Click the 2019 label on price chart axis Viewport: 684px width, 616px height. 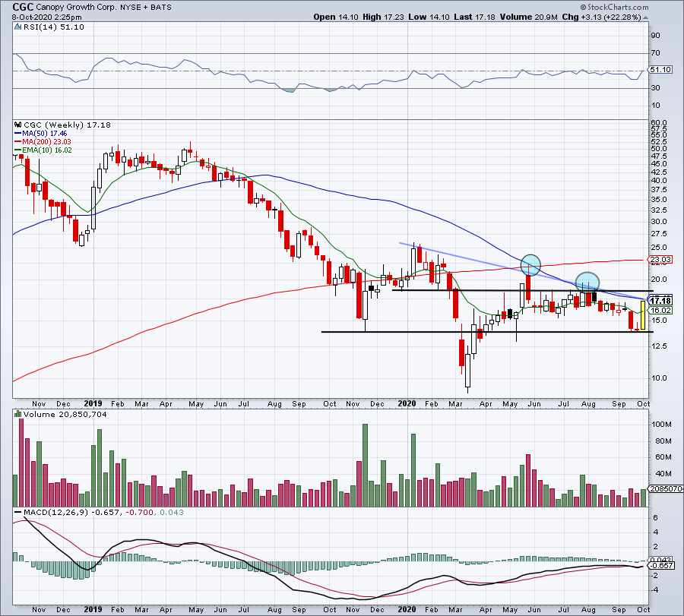point(93,404)
